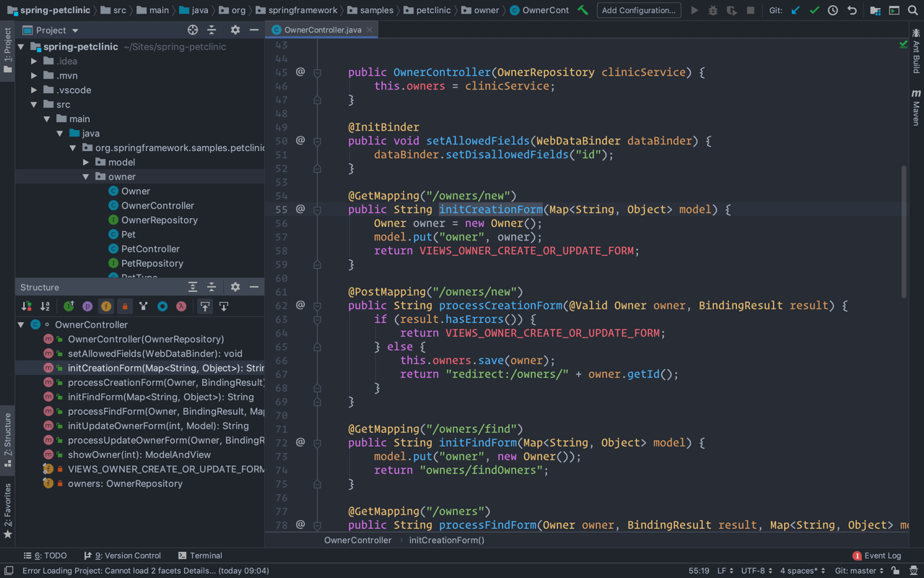Screen dimensions: 924x578
Task: Start debugging with the bug icon
Action: pos(712,10)
